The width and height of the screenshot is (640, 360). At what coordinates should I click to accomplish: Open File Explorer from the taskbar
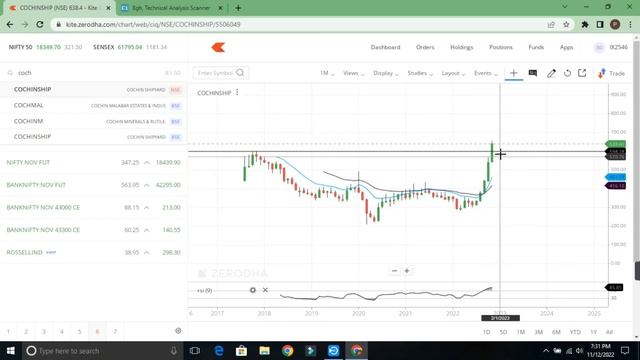pyautogui.click(x=264, y=351)
